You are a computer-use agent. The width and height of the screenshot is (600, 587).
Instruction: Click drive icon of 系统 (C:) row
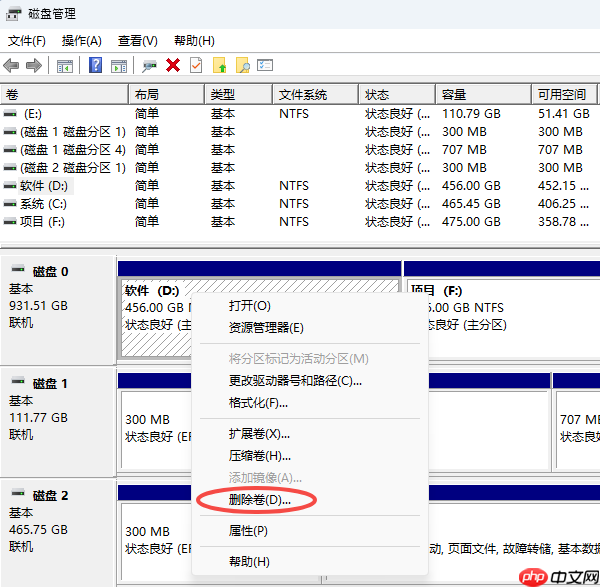[x=10, y=204]
